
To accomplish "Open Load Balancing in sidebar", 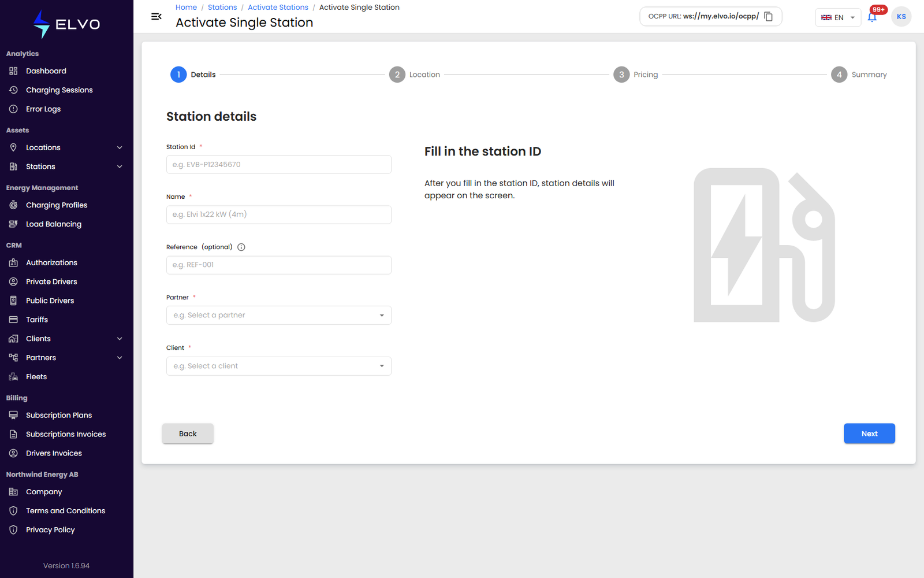I will pos(66,224).
